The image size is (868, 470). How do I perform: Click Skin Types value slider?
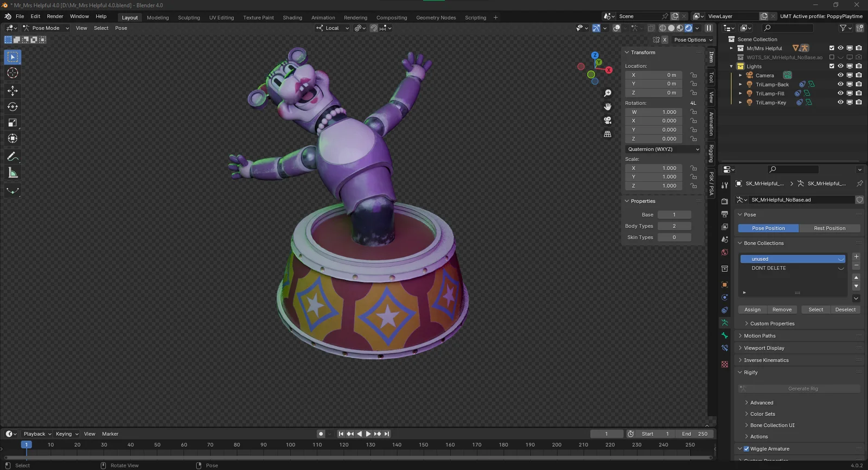coord(674,237)
